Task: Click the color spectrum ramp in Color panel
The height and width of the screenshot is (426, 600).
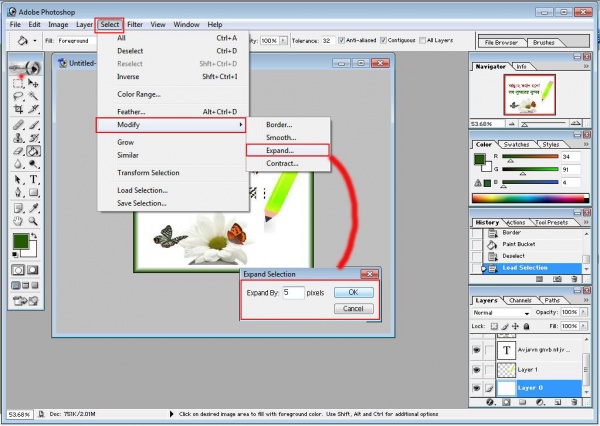Action: 530,198
